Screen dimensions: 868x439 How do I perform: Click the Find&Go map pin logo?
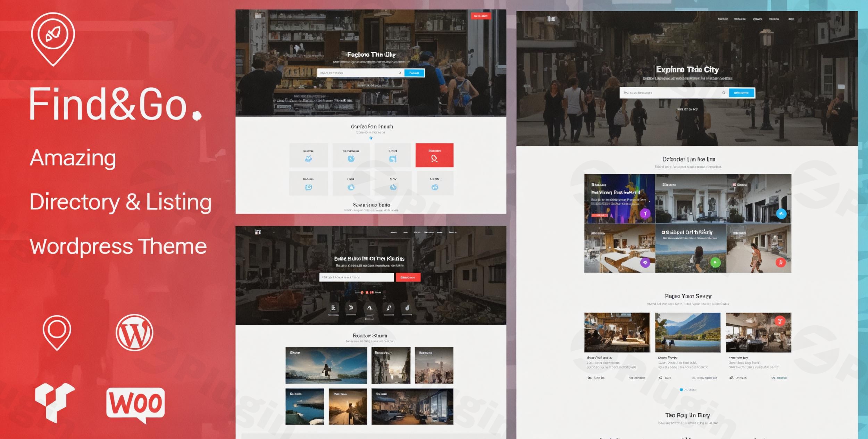pos(53,39)
